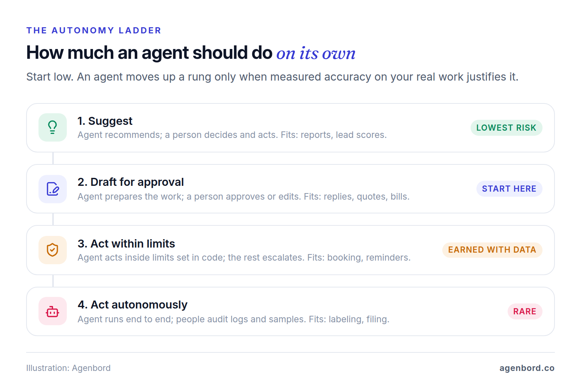Click the shield check icon beside Act within limits

point(53,250)
